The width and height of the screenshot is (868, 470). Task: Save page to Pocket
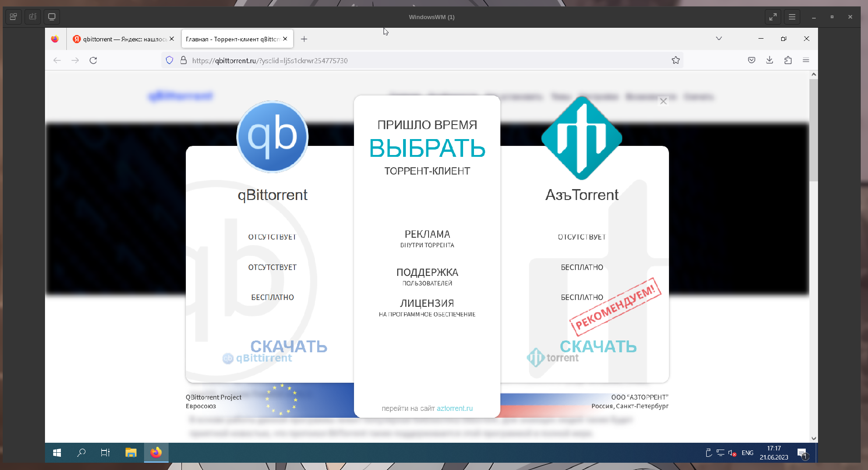coord(752,60)
